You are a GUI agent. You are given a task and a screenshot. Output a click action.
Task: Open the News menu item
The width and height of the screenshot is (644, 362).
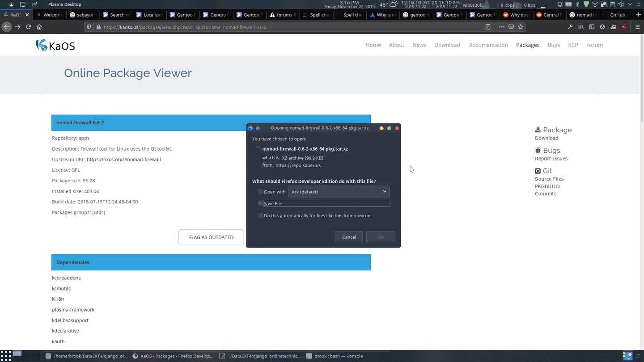[x=419, y=45]
